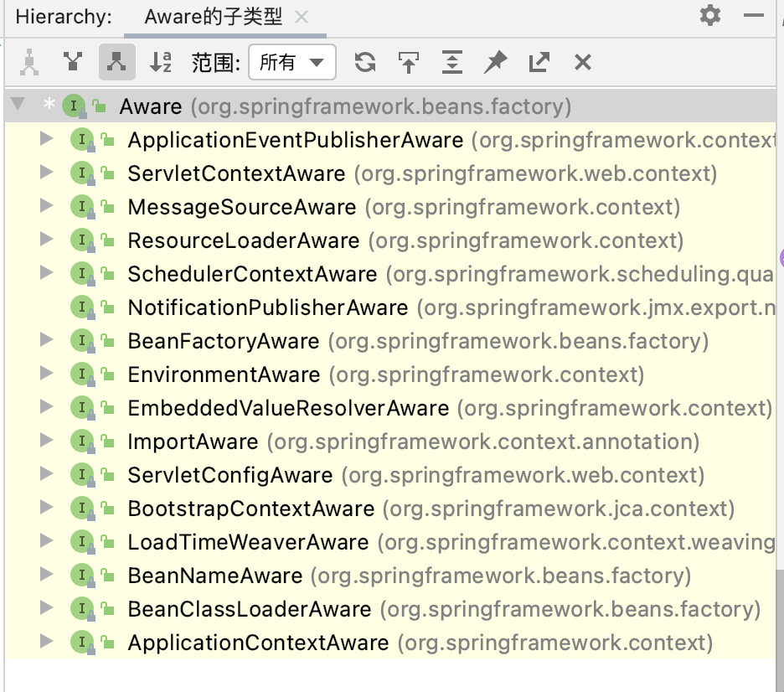Expand the BeanFactoryAware node
This screenshot has height=692, width=784.
(x=46, y=339)
